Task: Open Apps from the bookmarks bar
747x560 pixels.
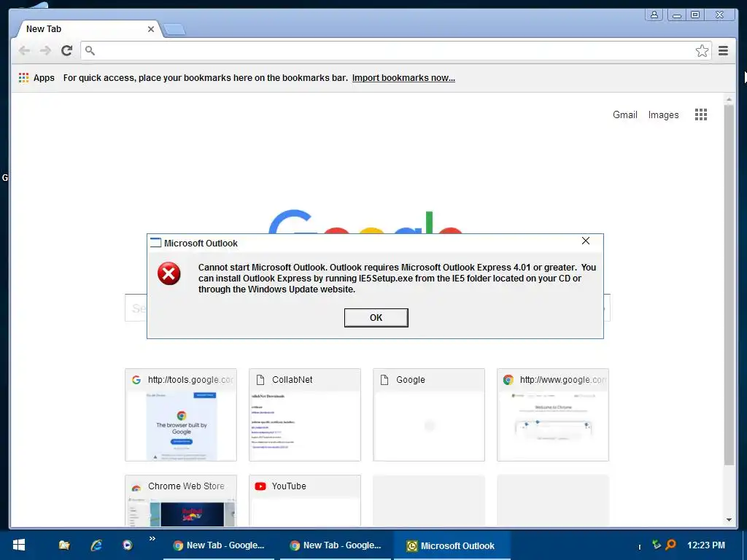Action: [x=36, y=77]
